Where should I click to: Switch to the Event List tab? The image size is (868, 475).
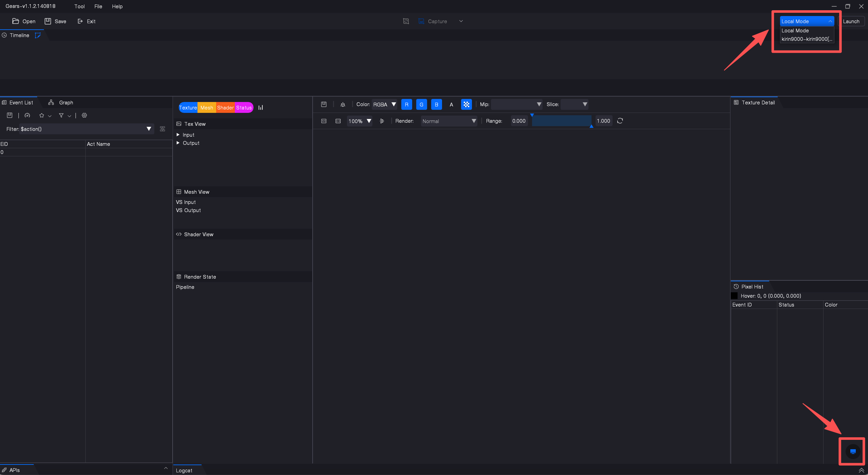pyautogui.click(x=18, y=103)
